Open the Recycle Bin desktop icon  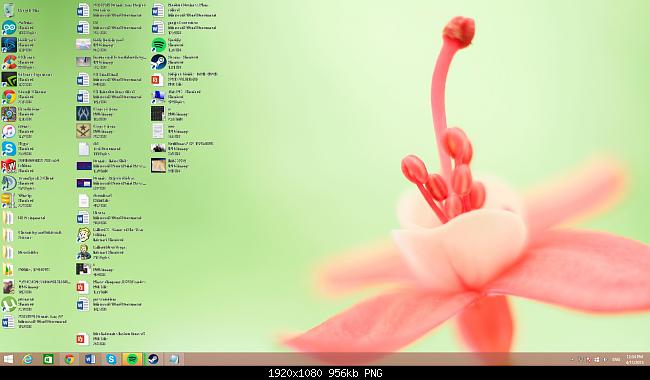tap(8, 10)
